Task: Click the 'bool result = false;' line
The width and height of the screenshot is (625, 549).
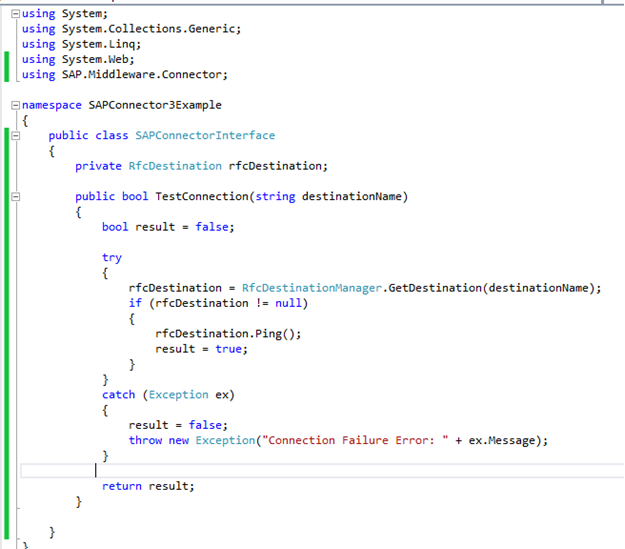Action: coord(168,227)
